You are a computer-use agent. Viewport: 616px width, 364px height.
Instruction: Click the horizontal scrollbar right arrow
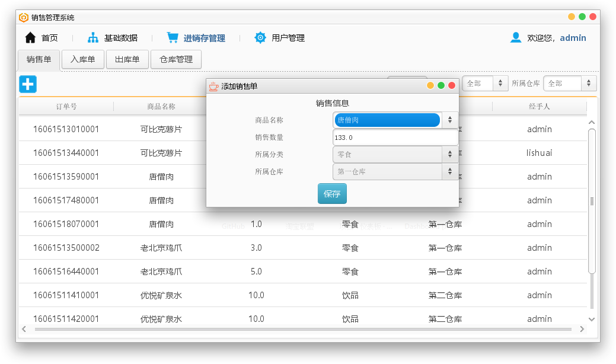pyautogui.click(x=582, y=329)
